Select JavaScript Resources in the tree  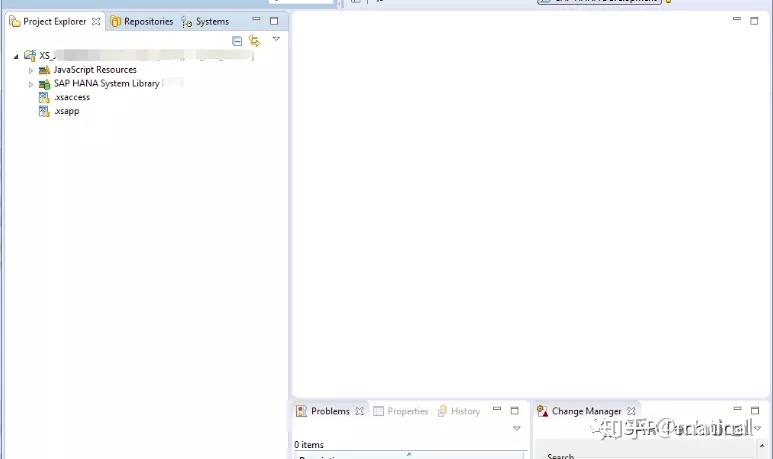pyautogui.click(x=95, y=70)
